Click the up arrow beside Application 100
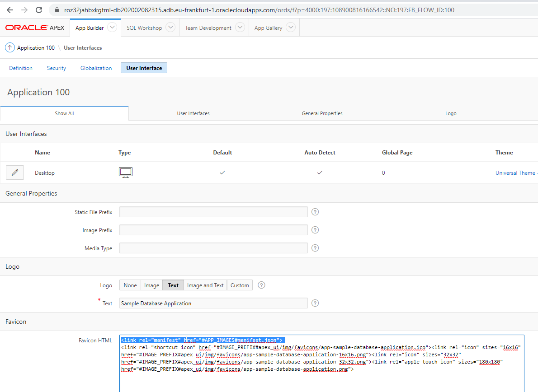The height and width of the screenshot is (392, 538). 9,47
